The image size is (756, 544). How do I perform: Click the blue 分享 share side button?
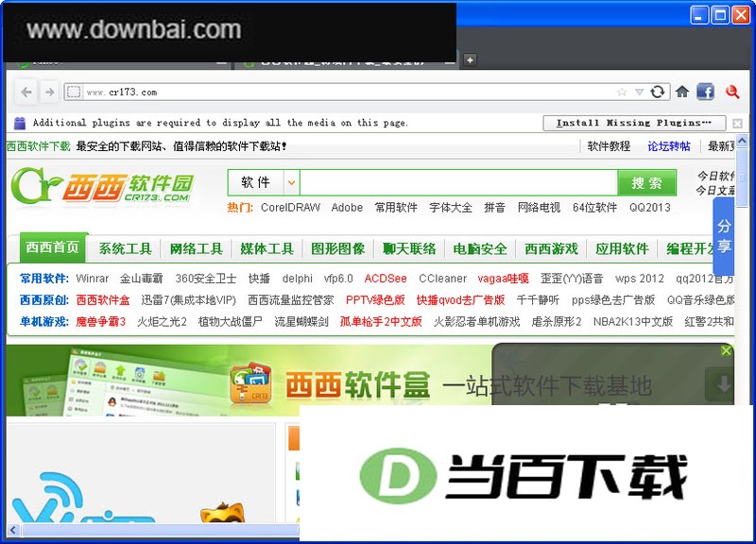click(723, 236)
